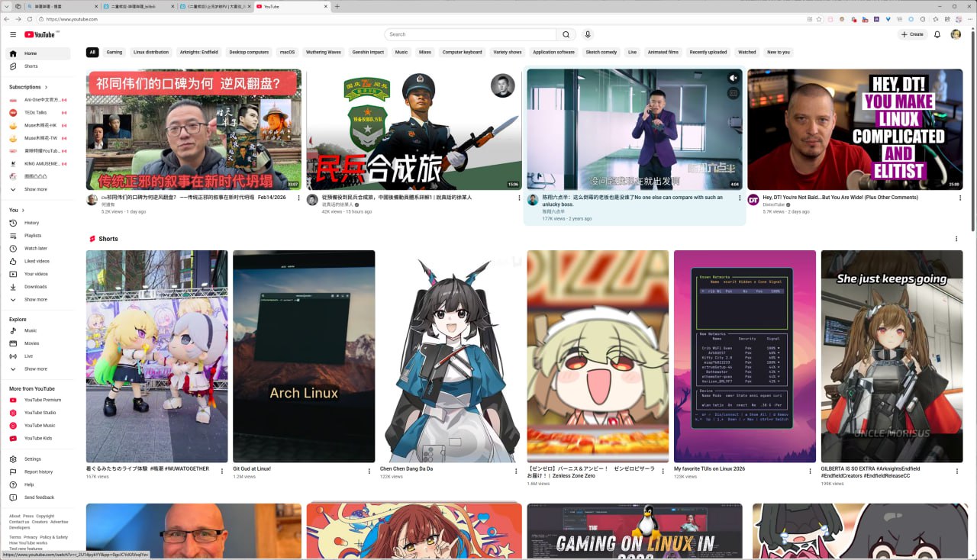Open Liked videos from sidebar
Screen dimensions: 977x560
click(x=37, y=261)
